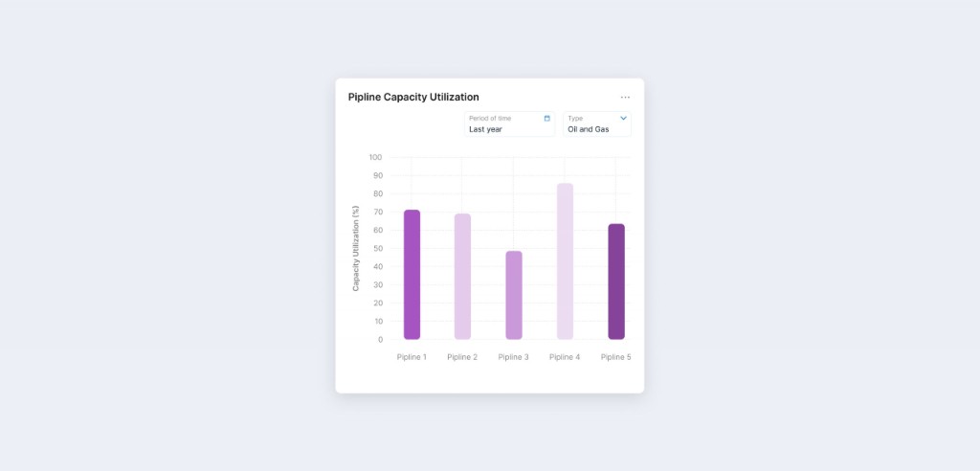The width and height of the screenshot is (980, 471).
Task: Click the 100 value on y-axis
Action: click(375, 157)
